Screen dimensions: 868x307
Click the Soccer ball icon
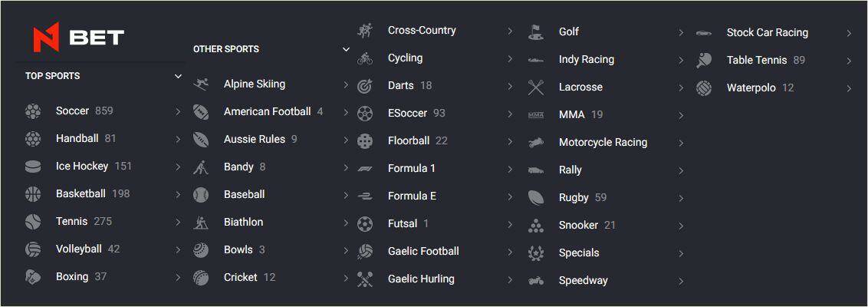33,111
